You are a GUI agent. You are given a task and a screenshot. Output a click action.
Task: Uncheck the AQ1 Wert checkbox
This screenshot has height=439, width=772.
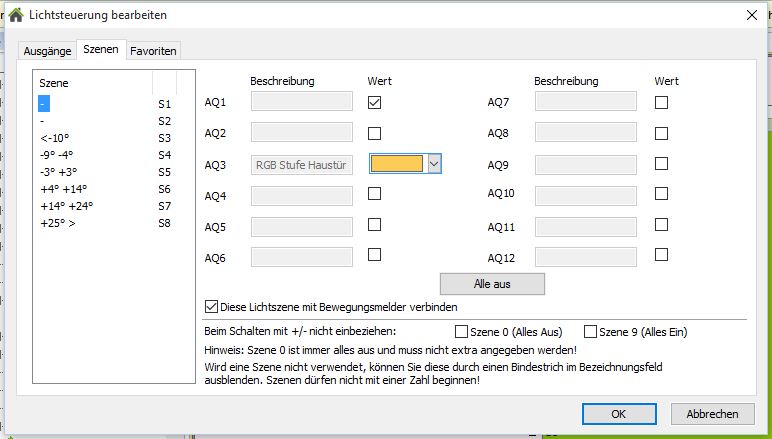tap(375, 102)
